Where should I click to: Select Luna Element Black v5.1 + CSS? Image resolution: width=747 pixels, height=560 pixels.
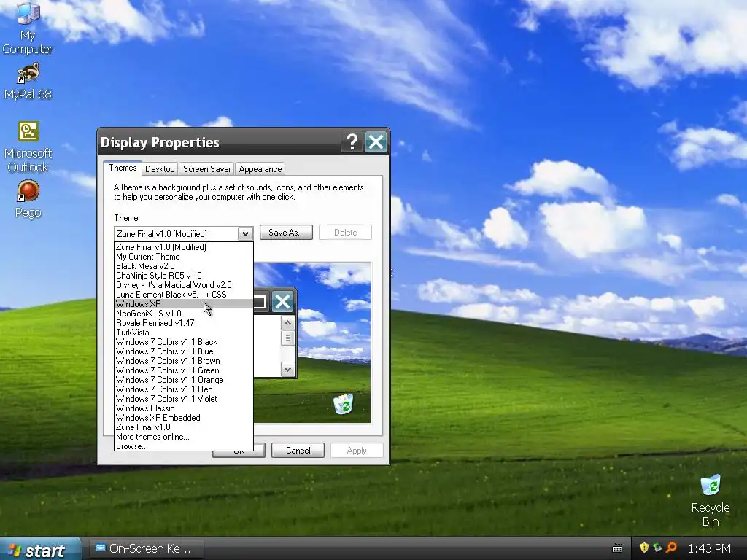183,295
